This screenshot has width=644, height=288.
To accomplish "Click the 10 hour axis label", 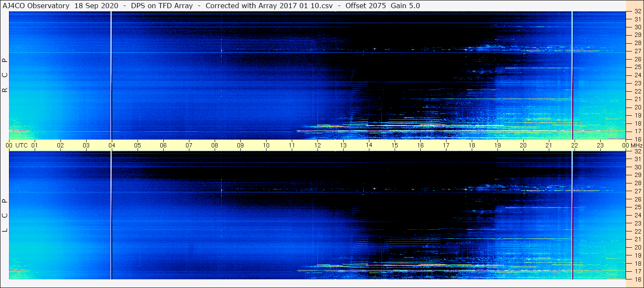I will coord(266,145).
